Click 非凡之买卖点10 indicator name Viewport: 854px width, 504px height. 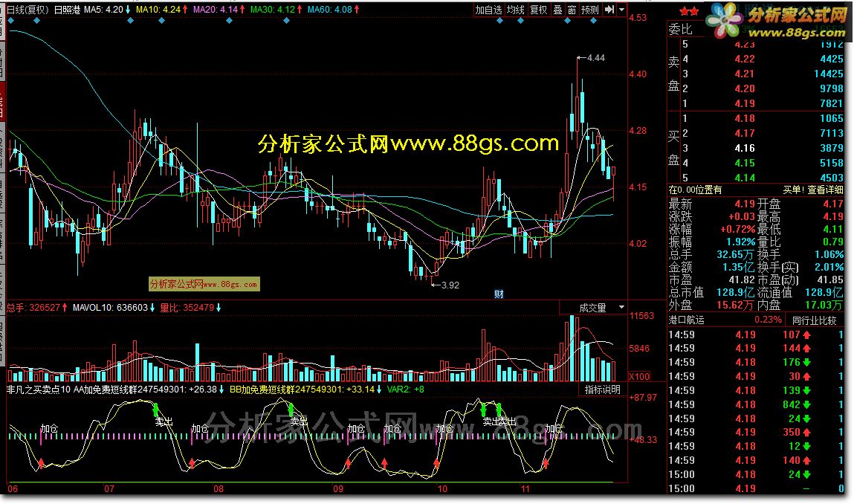[38, 389]
